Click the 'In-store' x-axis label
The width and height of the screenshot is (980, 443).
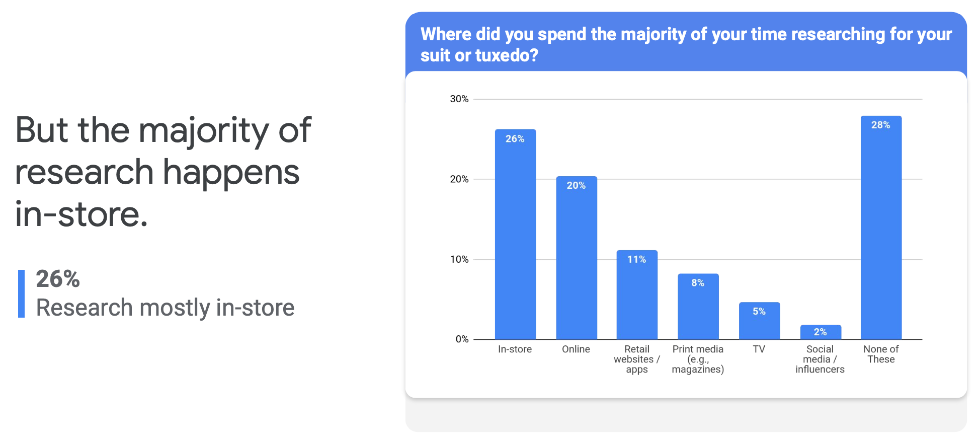[x=515, y=349]
